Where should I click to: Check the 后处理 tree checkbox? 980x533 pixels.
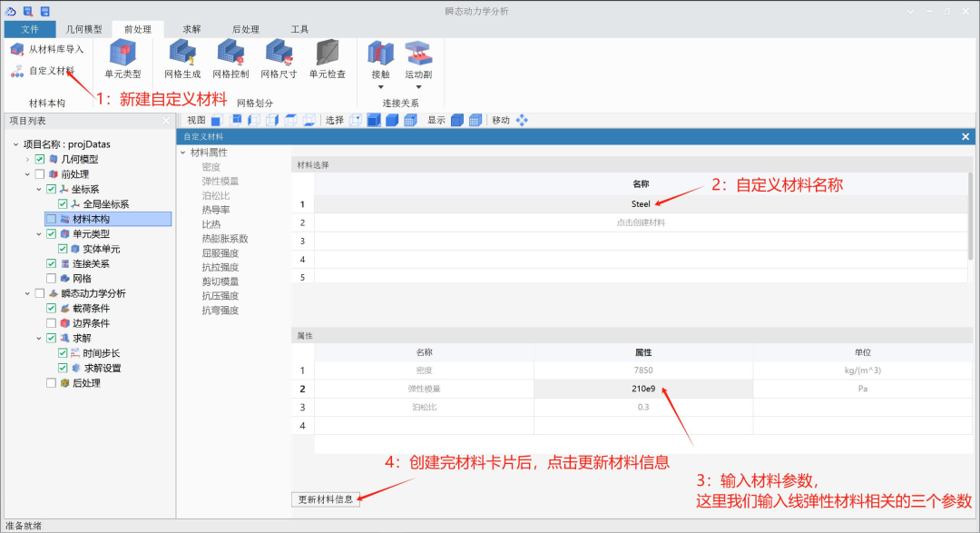(51, 383)
